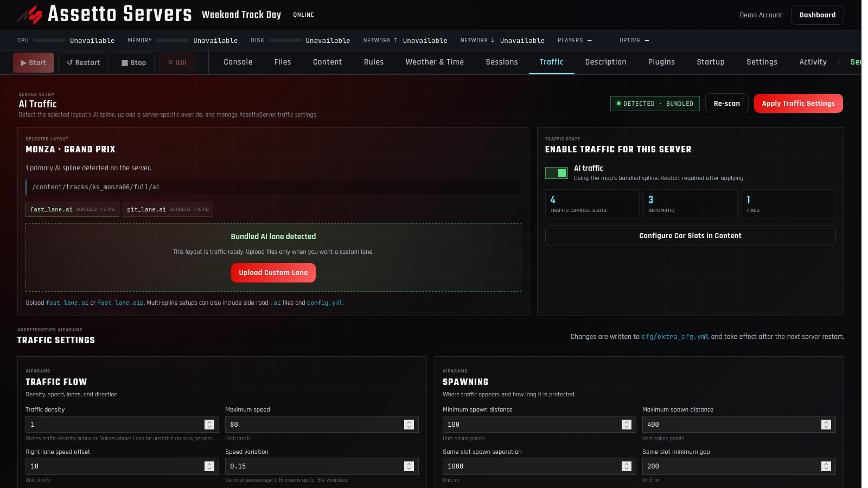Open the Weather & Time tab
Screen dimensions: 868x488
[x=435, y=62]
